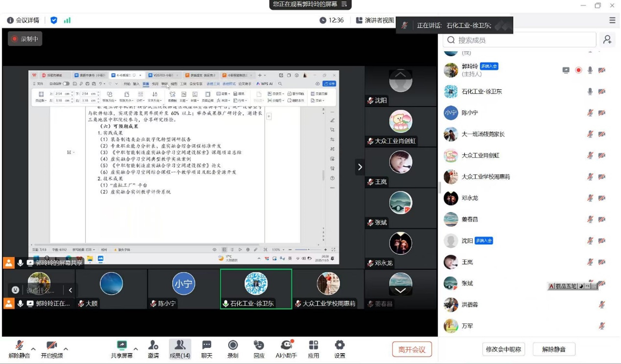The height and width of the screenshot is (364, 621).
Task: Click the 修改会中昵称 button
Action: click(503, 349)
